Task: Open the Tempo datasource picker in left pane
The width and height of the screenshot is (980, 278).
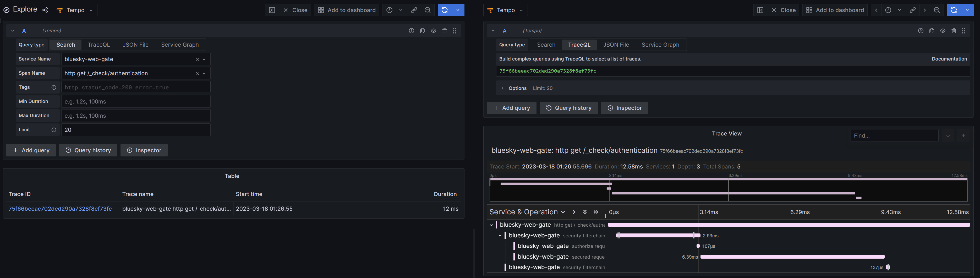Action: point(75,10)
